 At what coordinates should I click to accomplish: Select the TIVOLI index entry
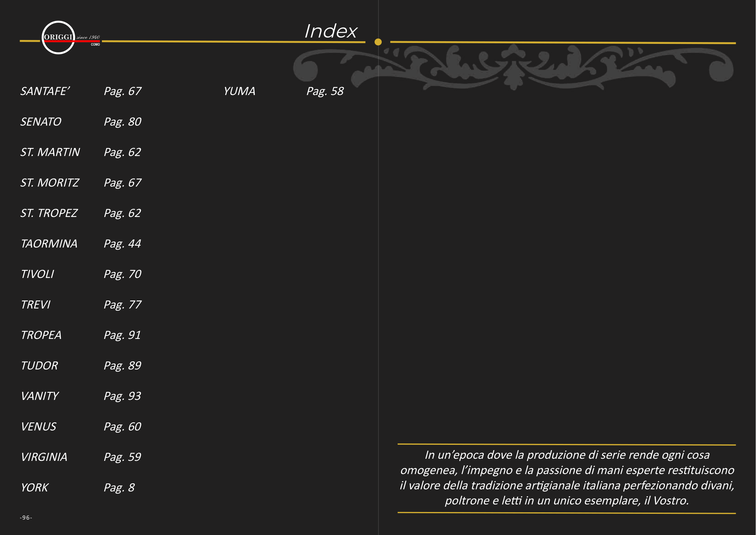pyautogui.click(x=37, y=274)
